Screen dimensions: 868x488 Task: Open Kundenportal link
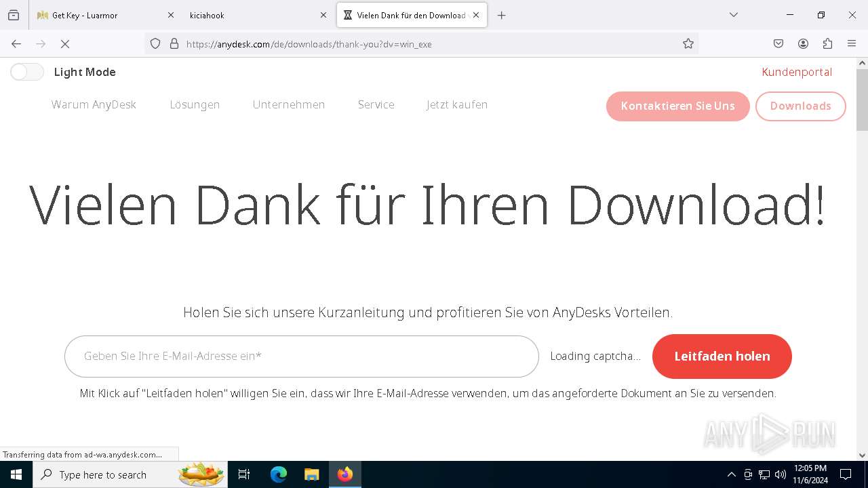coord(797,72)
